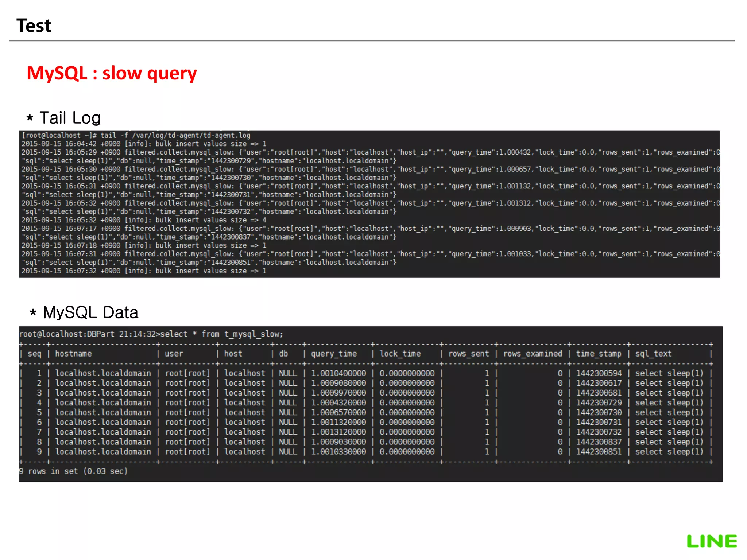Click query_time value 1.0011320000
This screenshot has height=560, width=747.
pos(338,422)
